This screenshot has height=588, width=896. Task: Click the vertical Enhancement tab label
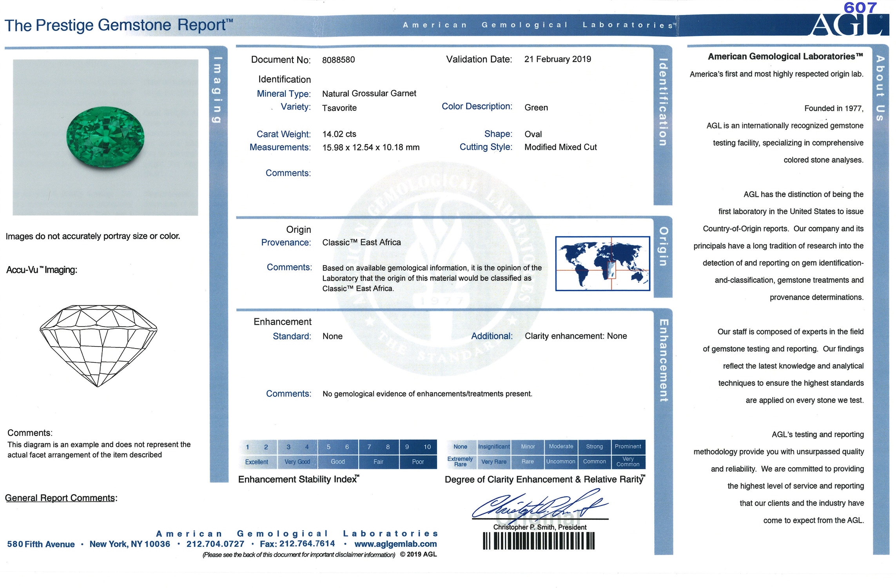click(663, 361)
